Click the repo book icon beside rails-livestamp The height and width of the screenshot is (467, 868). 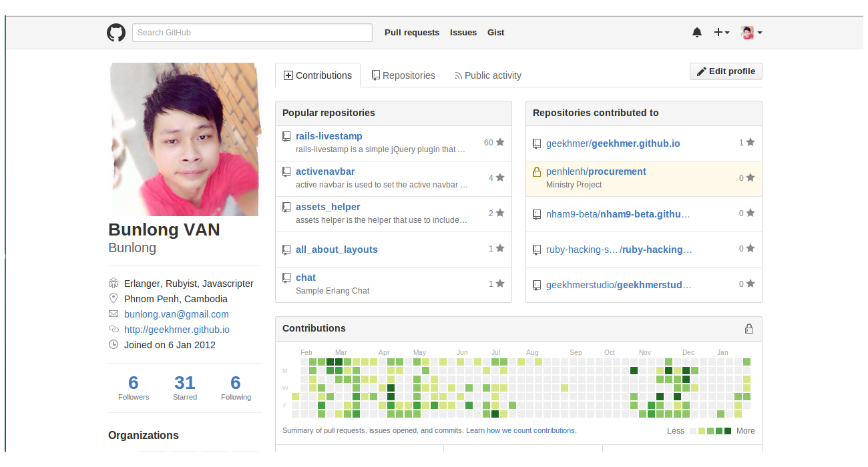(x=286, y=136)
